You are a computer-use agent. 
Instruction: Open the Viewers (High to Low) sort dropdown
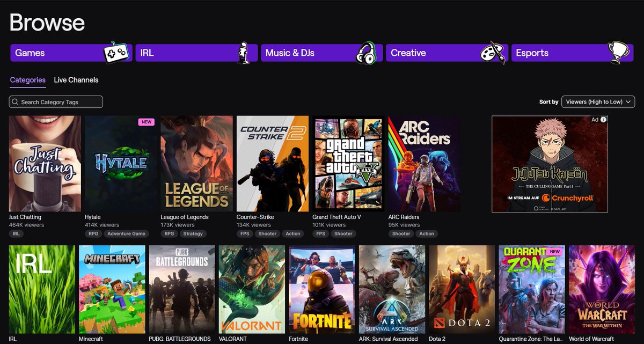point(598,102)
